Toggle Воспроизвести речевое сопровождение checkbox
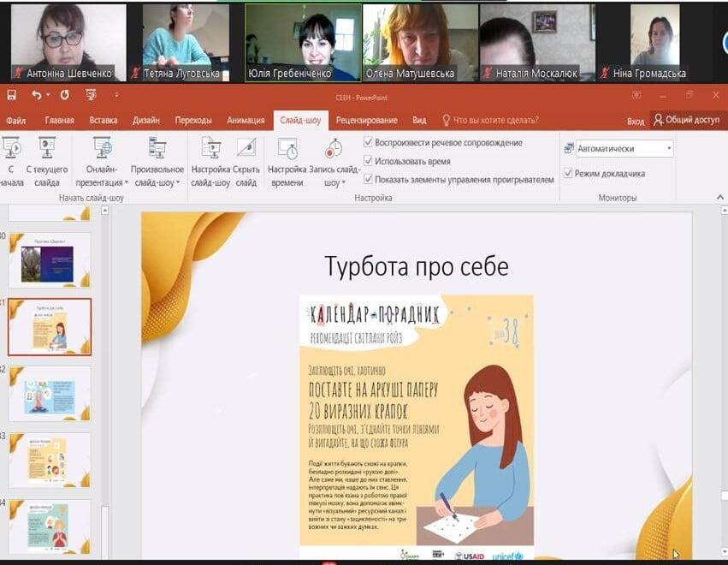This screenshot has height=565, width=728. [x=368, y=142]
